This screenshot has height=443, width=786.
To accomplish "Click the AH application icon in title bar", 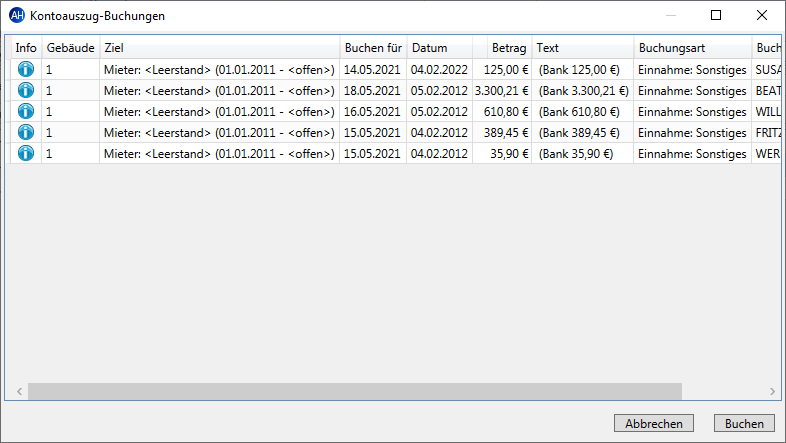I will [17, 16].
